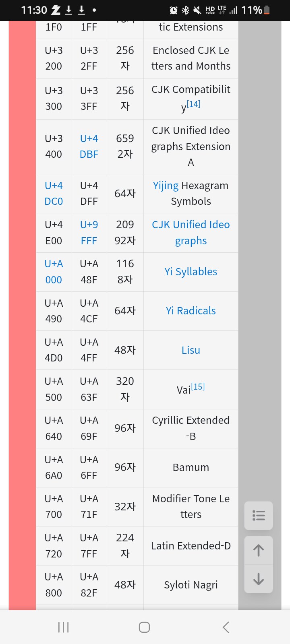This screenshot has height=644, width=290.
Task: Tap the U+4DBF code point link
Action: [x=89, y=147]
